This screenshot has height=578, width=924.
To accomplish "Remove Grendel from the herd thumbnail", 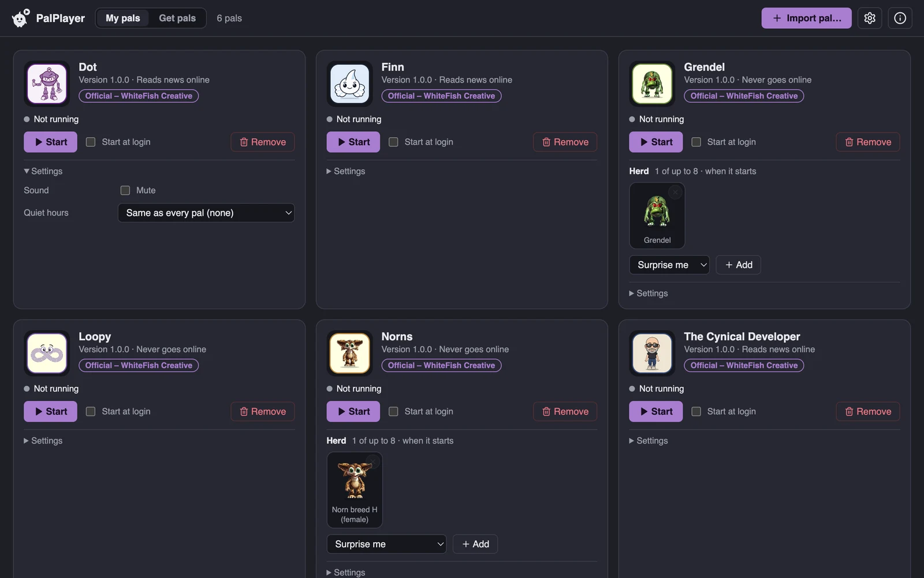I will (x=675, y=192).
